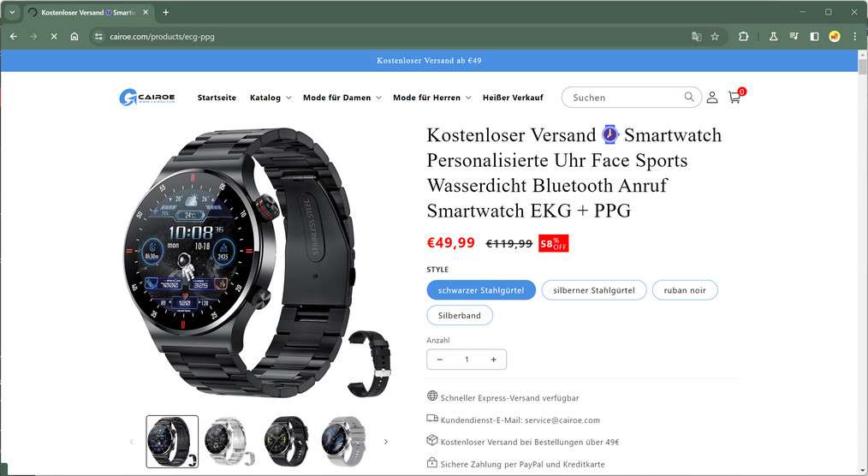Expand the Mode für Herren menu
This screenshot has height=476, width=868.
click(x=431, y=98)
